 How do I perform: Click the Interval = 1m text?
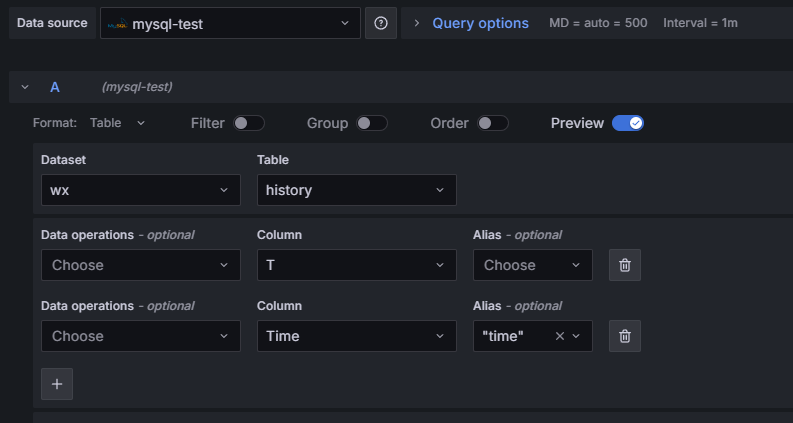[700, 23]
